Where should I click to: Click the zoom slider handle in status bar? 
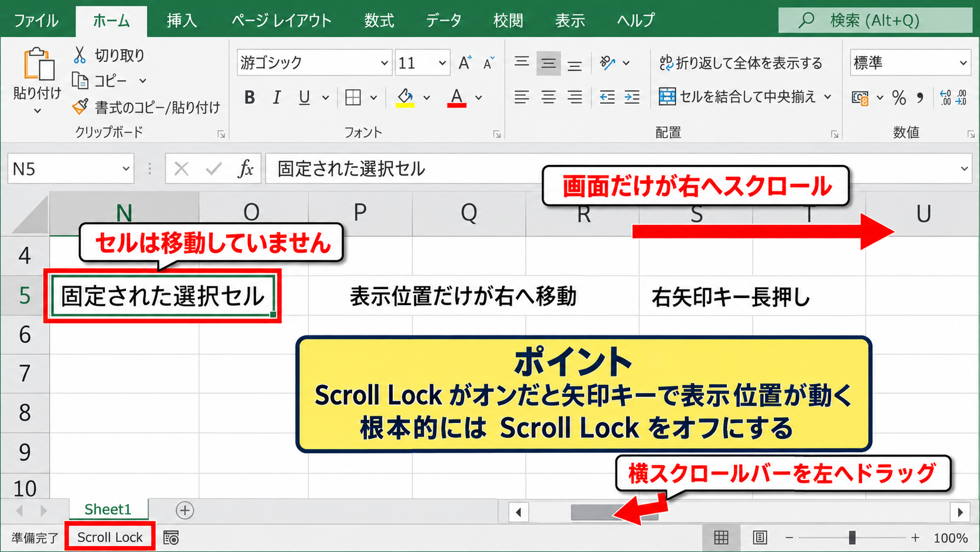(x=852, y=537)
